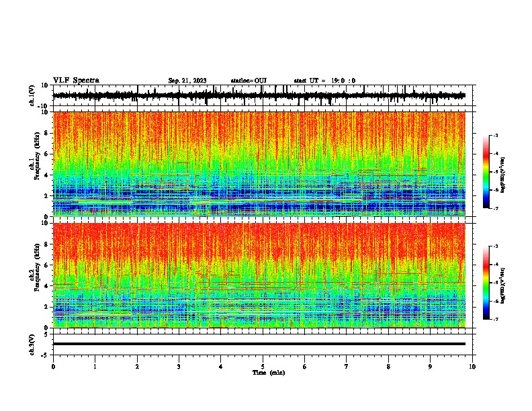
Task: Click the time axis tick label '9'
Action: pos(430,367)
